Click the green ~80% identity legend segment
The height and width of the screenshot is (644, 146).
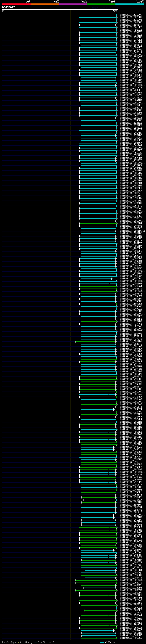point(101,4)
